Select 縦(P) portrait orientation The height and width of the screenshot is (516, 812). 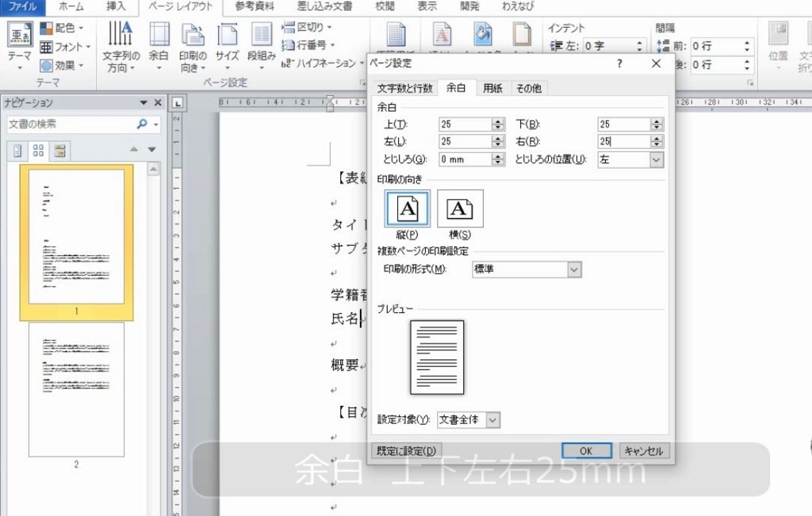407,208
